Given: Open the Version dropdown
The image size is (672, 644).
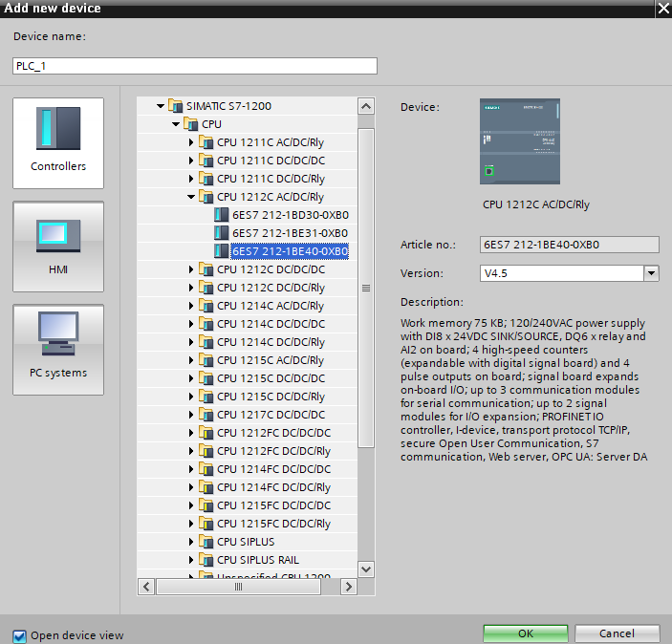Looking at the screenshot, I should pos(651,273).
